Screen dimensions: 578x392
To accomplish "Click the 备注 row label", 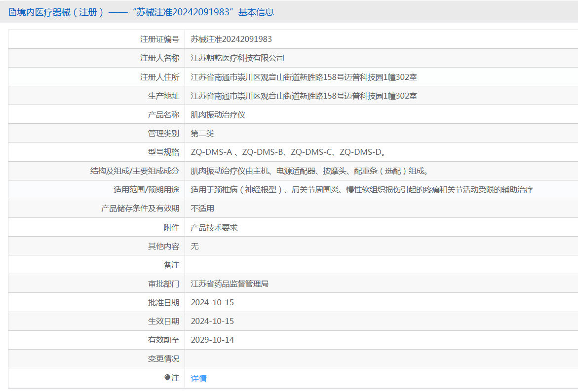I will coord(171,265).
